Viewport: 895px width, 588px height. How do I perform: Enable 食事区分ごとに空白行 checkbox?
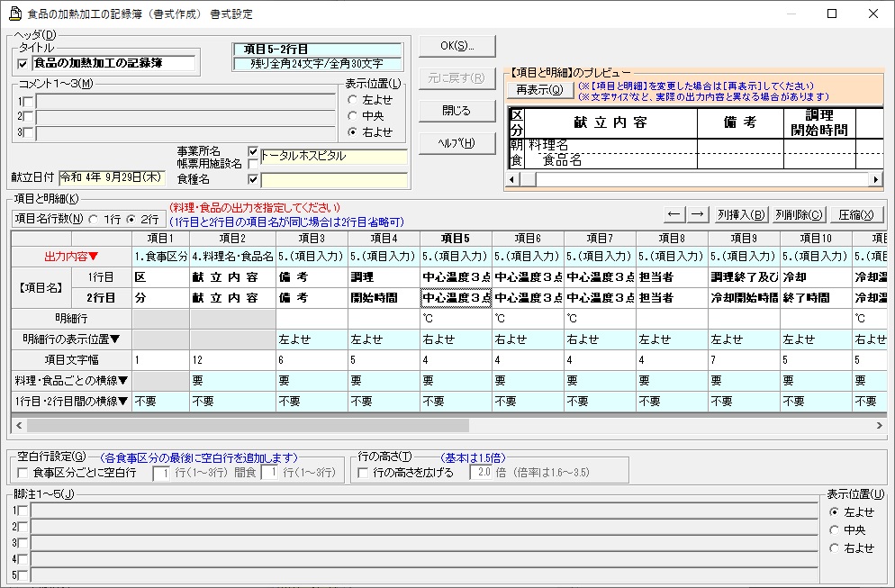pos(23,473)
